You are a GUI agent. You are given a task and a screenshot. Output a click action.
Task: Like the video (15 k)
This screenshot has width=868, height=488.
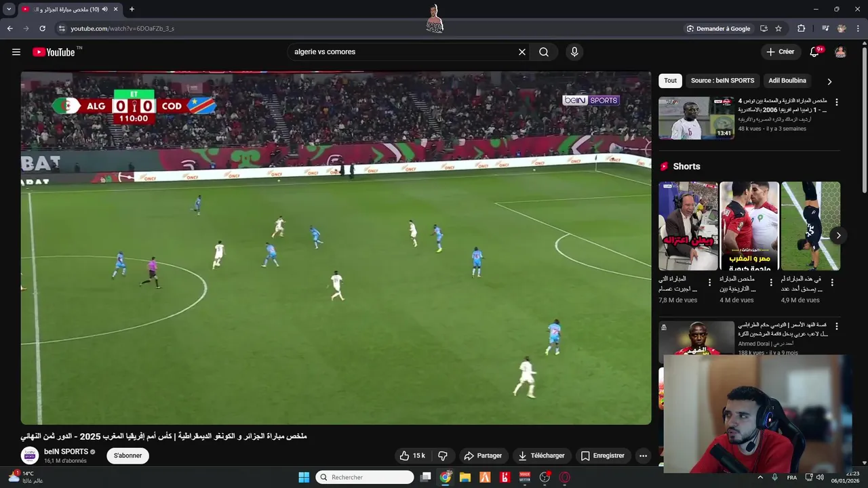click(x=412, y=455)
